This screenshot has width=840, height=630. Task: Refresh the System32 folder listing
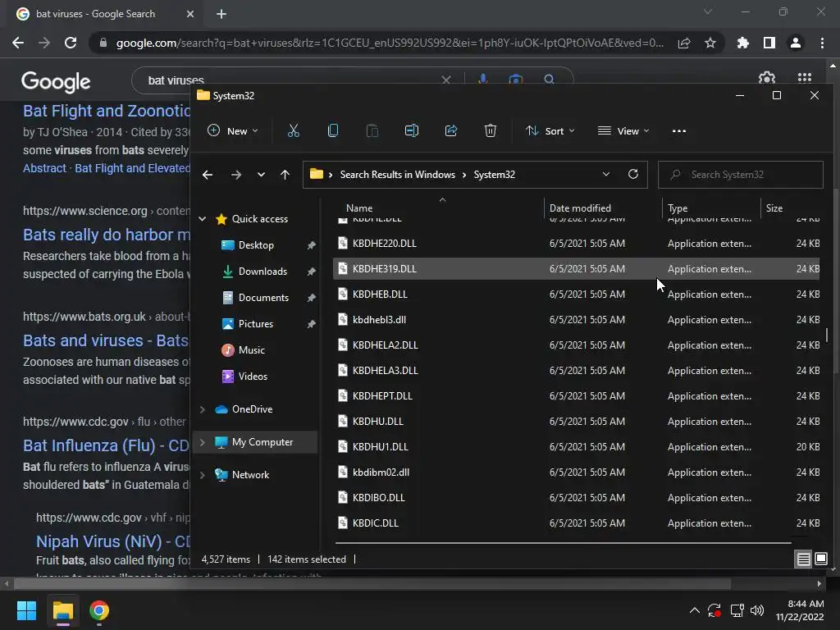coord(633,174)
